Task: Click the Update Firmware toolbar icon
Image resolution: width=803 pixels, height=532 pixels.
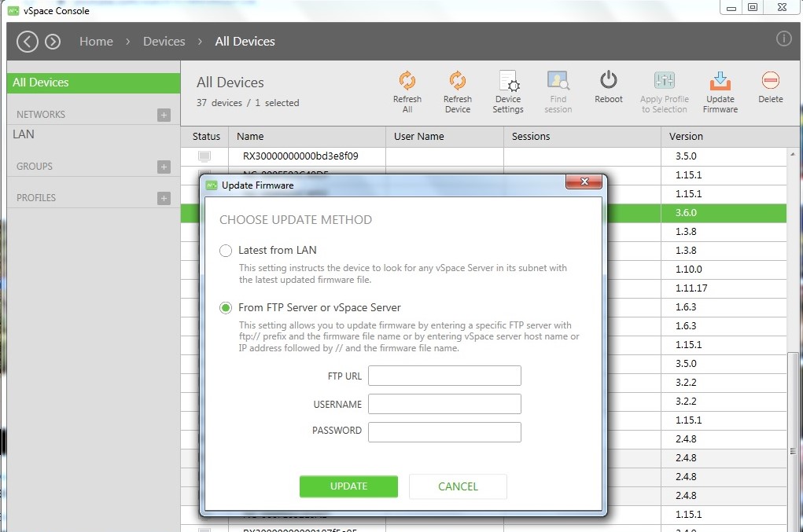Action: pyautogui.click(x=720, y=81)
